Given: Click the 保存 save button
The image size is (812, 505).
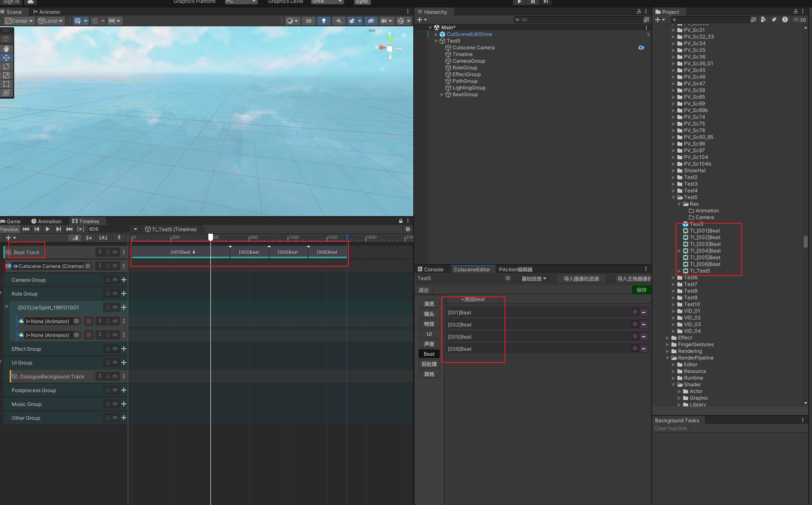Looking at the screenshot, I should (641, 290).
